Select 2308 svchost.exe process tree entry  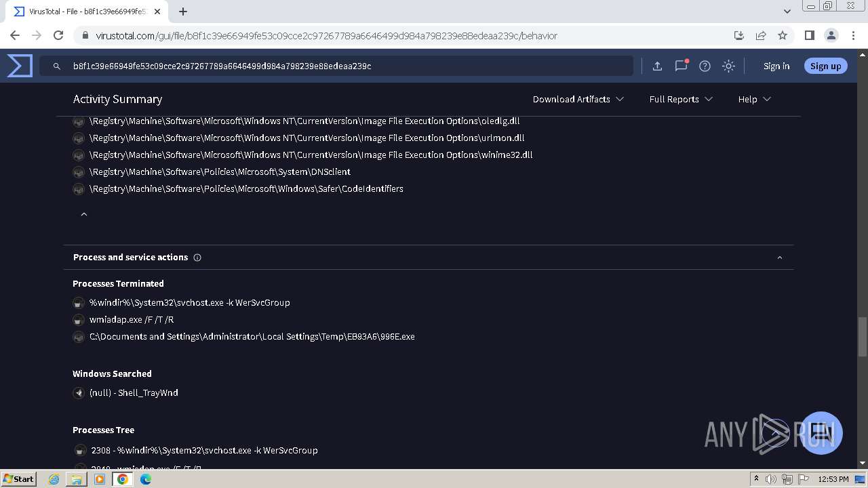click(x=204, y=450)
